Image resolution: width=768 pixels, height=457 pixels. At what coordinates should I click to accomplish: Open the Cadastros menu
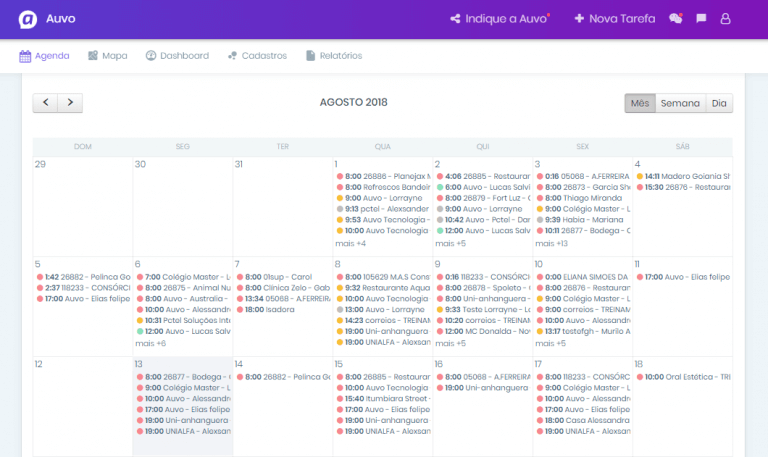[x=257, y=56]
